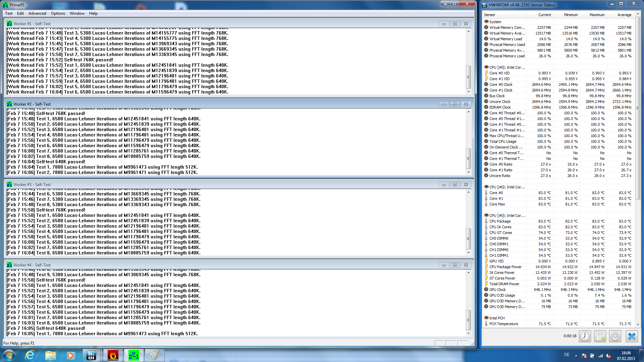Image resolution: width=644 pixels, height=362 pixels.
Task: Click the Worker #2 window icon
Action: pyautogui.click(x=9, y=104)
